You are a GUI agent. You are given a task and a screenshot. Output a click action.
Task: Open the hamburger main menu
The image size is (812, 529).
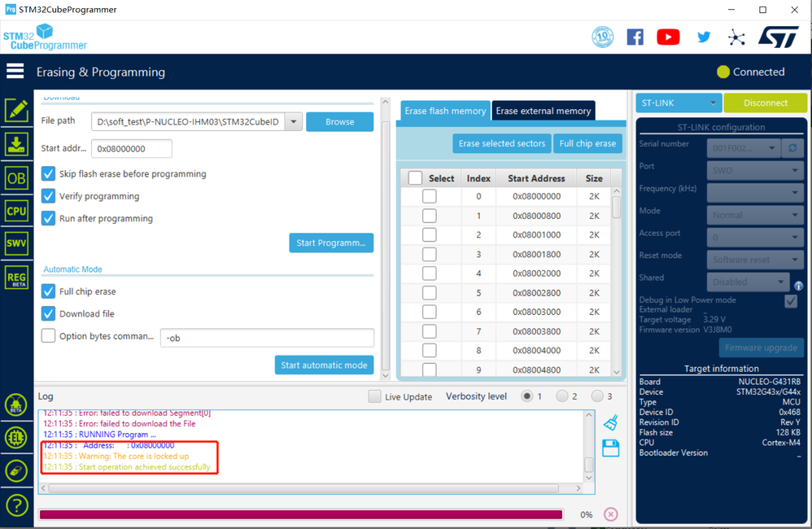(x=15, y=71)
